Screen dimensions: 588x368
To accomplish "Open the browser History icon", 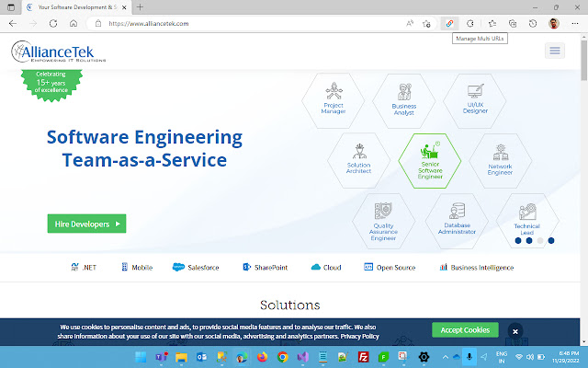I will click(x=533, y=24).
